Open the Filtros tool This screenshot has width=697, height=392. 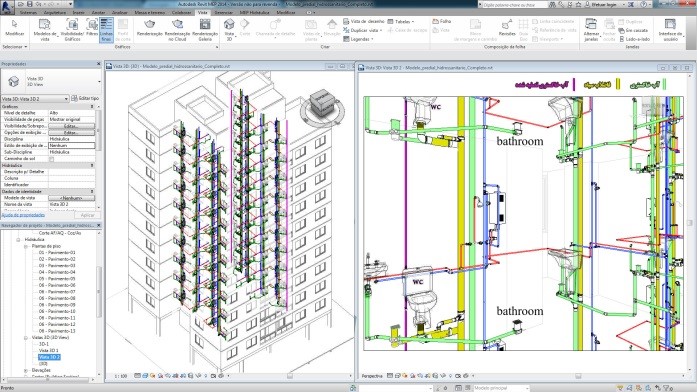click(92, 28)
